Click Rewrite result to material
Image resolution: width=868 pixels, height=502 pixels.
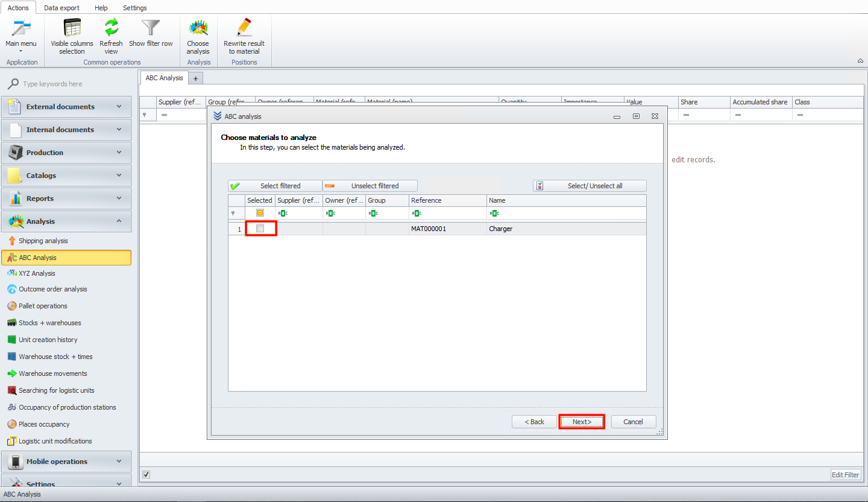tap(244, 36)
